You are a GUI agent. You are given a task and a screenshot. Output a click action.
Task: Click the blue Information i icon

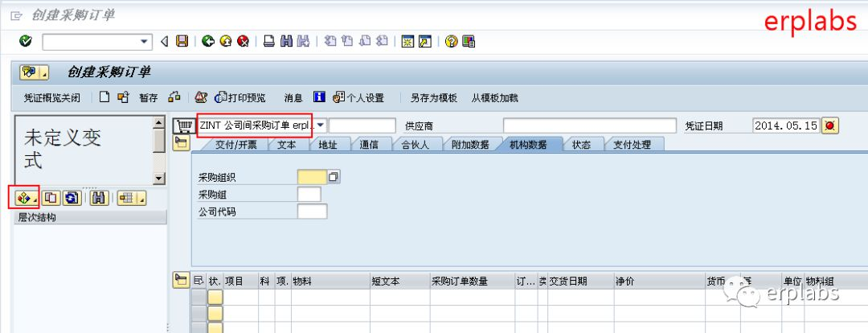point(319,97)
